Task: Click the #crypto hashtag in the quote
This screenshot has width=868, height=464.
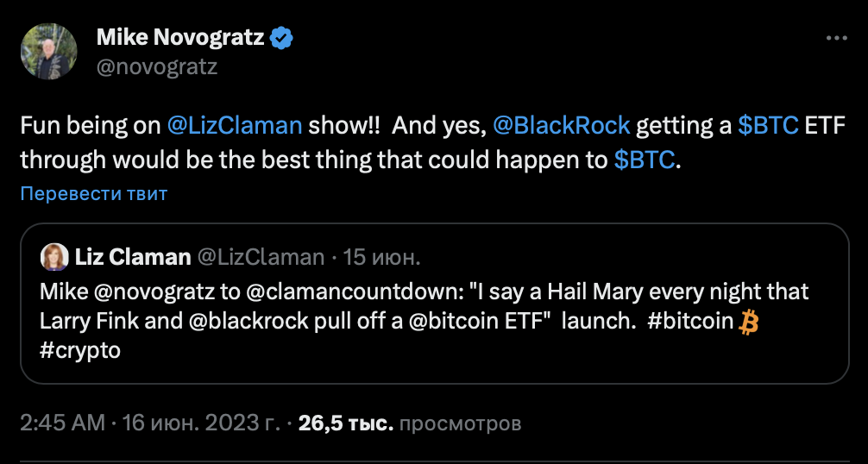Action: coord(80,350)
